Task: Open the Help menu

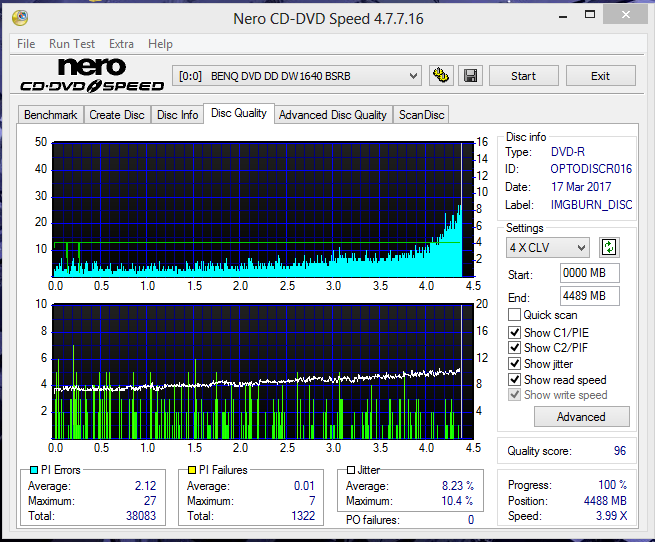Action: coord(160,44)
